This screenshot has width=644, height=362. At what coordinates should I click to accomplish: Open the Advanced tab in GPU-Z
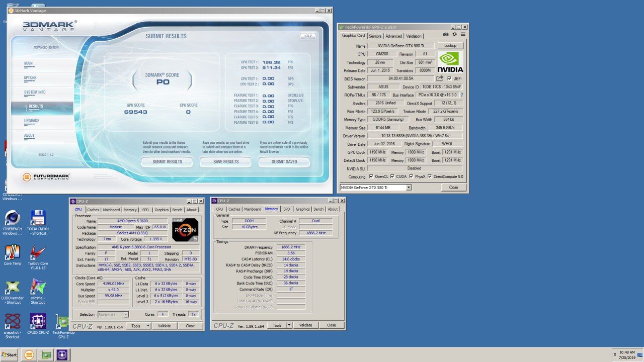click(x=394, y=36)
